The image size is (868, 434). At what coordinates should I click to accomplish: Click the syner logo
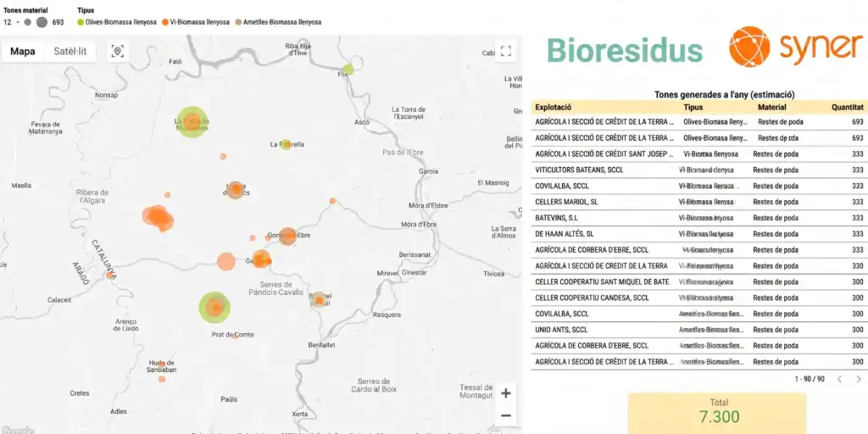[795, 47]
